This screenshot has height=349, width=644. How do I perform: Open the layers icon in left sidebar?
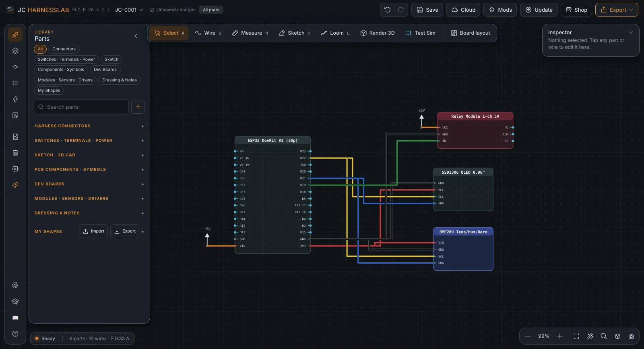15,51
